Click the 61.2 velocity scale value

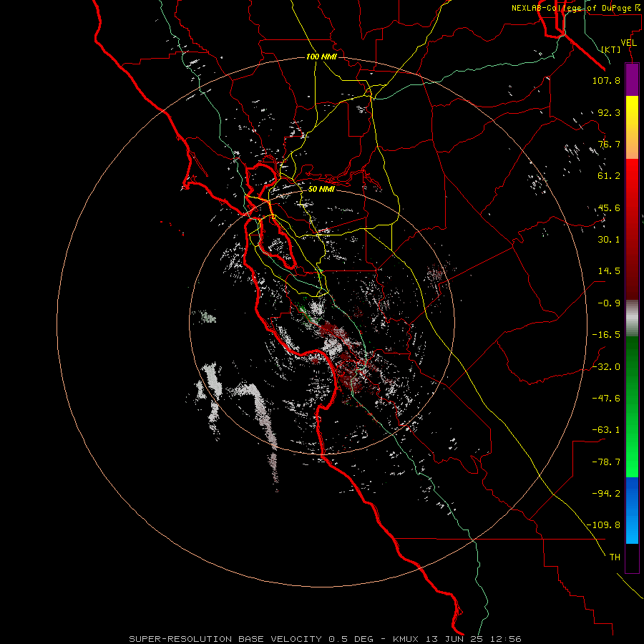(x=609, y=176)
